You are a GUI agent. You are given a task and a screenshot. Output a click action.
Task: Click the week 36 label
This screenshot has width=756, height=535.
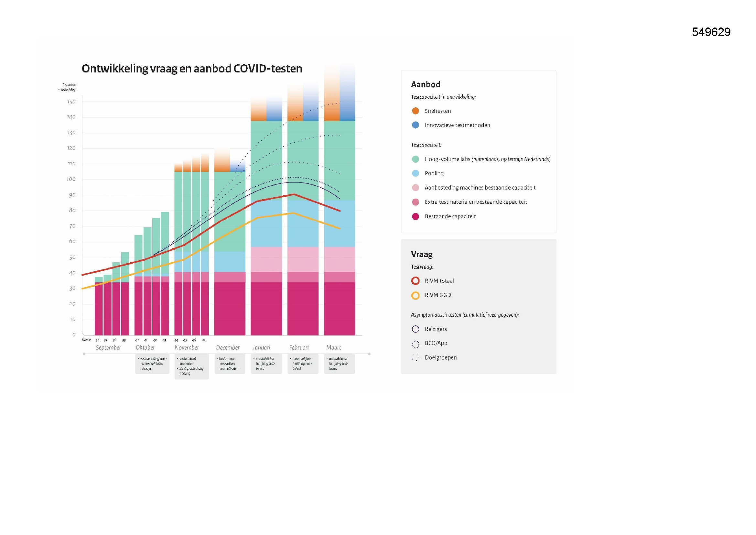click(97, 340)
